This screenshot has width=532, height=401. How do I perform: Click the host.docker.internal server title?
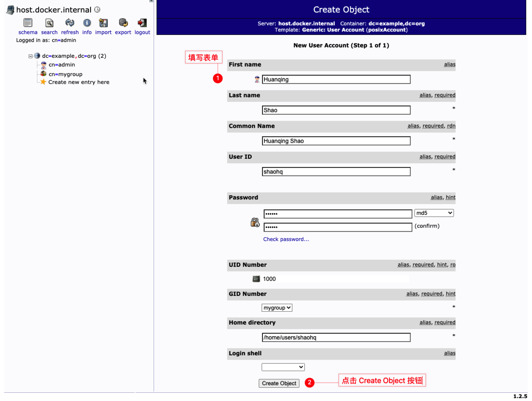[54, 10]
